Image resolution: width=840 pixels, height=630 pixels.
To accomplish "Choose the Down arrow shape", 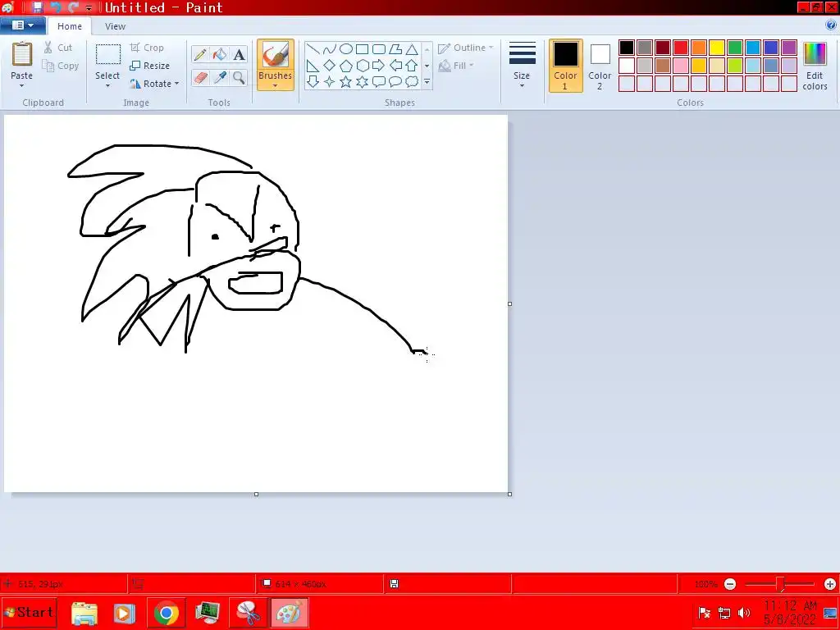I will [x=313, y=81].
